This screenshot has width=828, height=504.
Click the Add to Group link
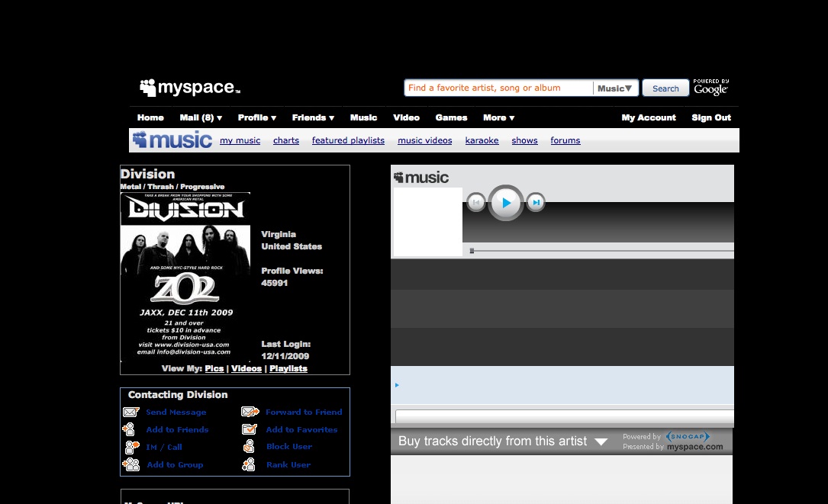point(175,465)
